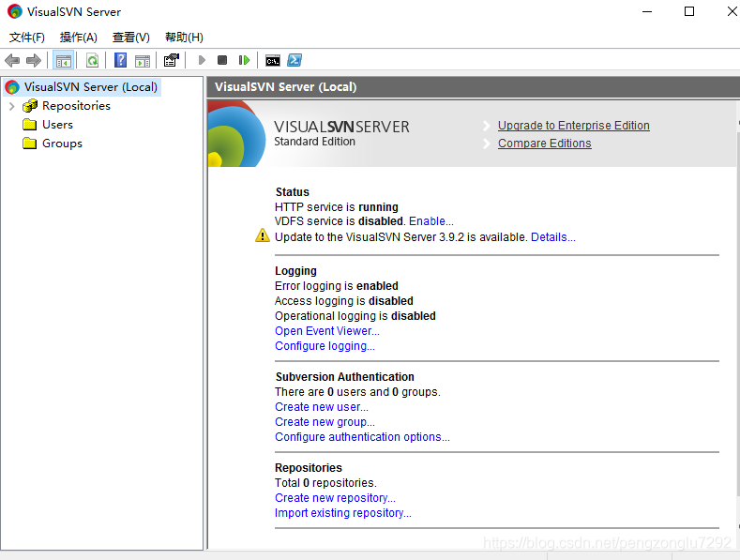Click 'Total 0 repositories.' text
This screenshot has height=560, width=740.
coord(326,483)
